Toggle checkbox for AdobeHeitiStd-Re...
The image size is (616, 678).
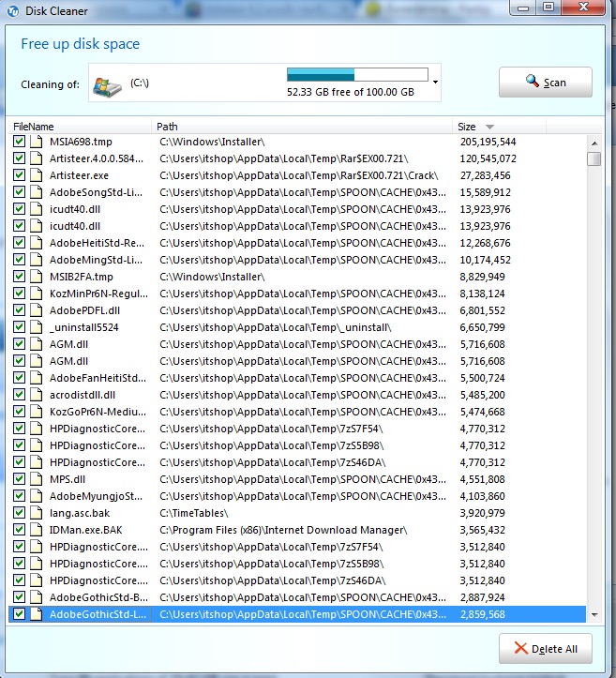pos(19,243)
